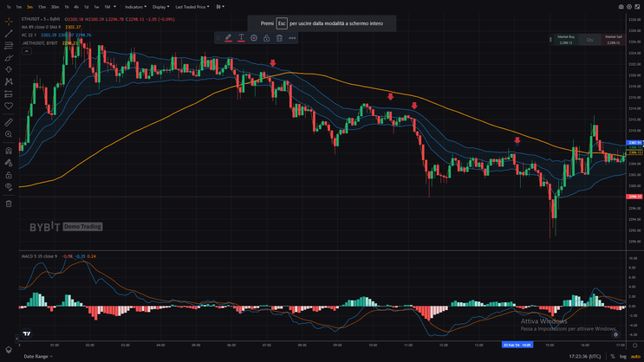This screenshot has width=644, height=362.
Task: Toggle stay in drawing mode
Action: coord(9,163)
